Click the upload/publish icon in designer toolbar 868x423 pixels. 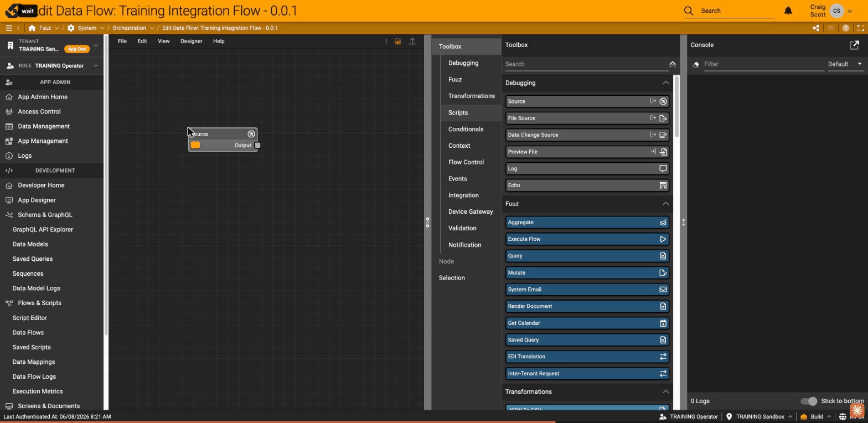pyautogui.click(x=412, y=41)
